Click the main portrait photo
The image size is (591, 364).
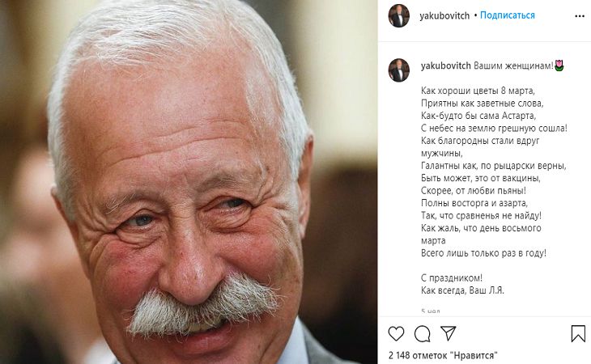(x=189, y=182)
